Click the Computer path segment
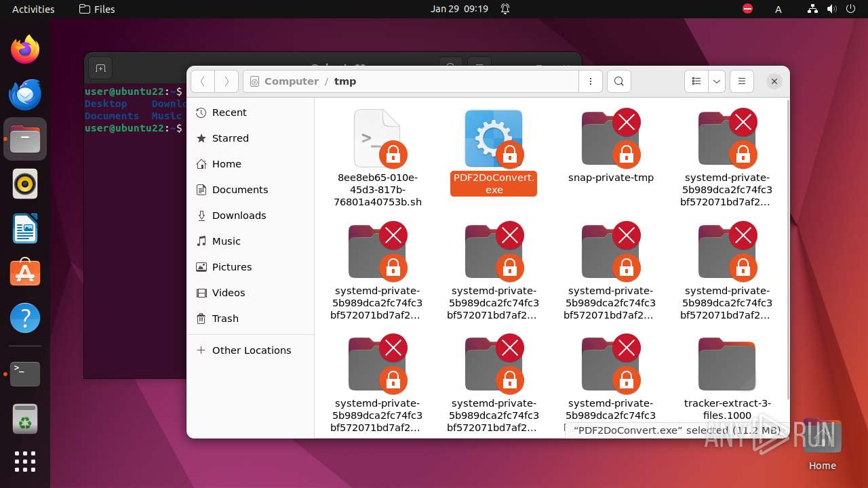 pyautogui.click(x=292, y=81)
